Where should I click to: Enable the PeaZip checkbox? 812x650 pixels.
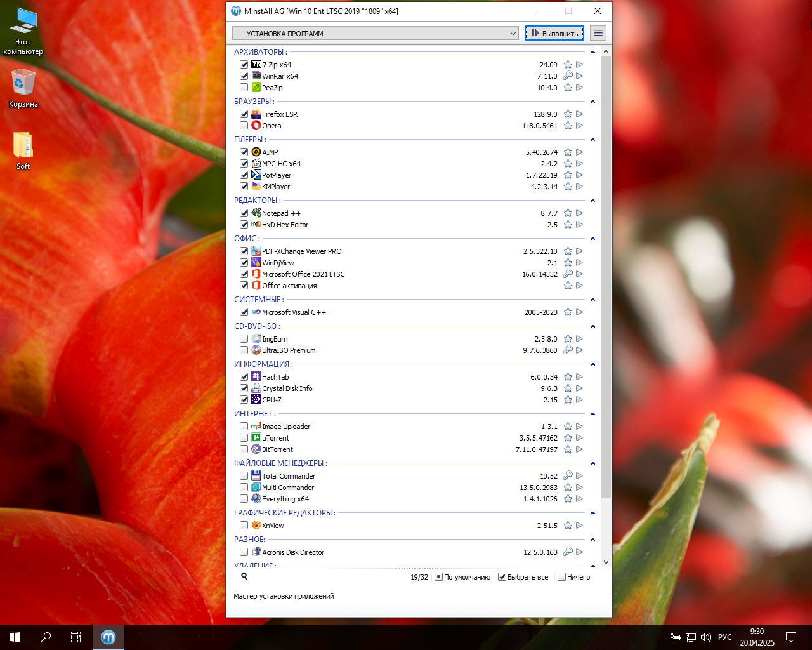pos(244,88)
